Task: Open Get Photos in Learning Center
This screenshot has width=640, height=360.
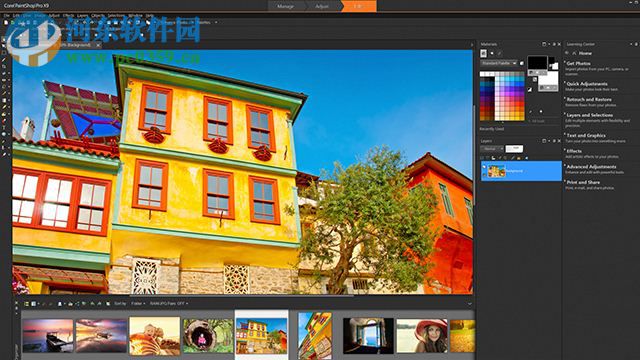Action: point(578,64)
